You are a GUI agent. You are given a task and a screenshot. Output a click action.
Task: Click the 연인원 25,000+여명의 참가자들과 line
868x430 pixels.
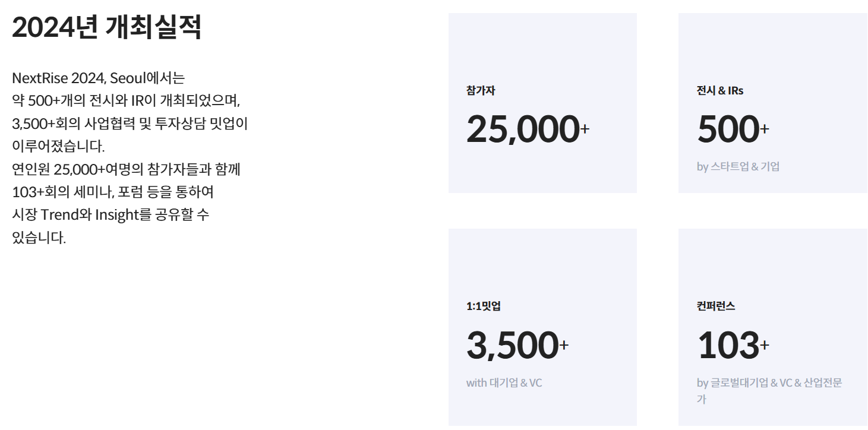pyautogui.click(x=126, y=169)
